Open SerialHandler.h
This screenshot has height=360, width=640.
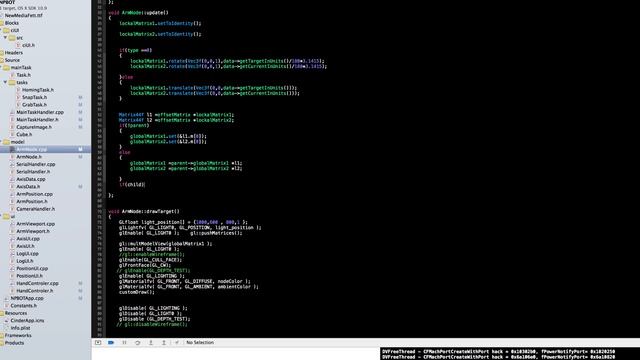tap(33, 172)
